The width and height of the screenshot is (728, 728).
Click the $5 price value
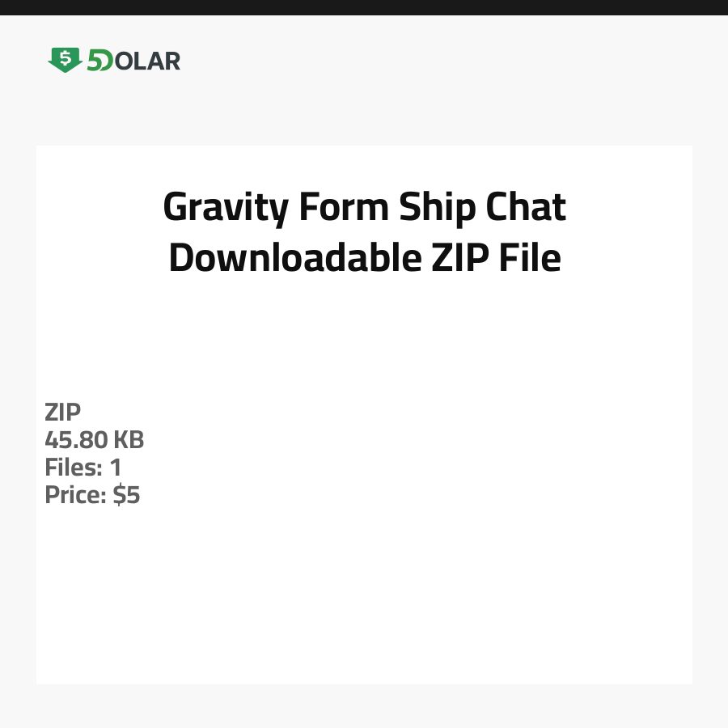[x=127, y=495]
